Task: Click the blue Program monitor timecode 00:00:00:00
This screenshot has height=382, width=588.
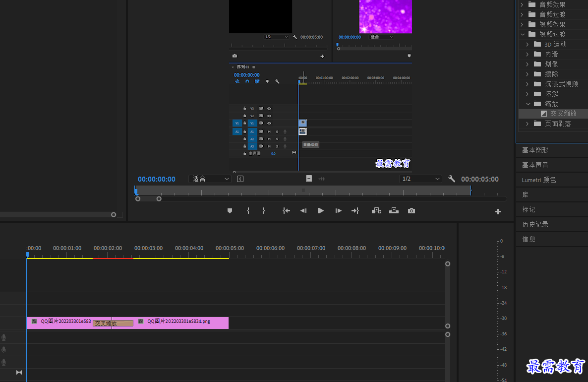Action: 156,179
